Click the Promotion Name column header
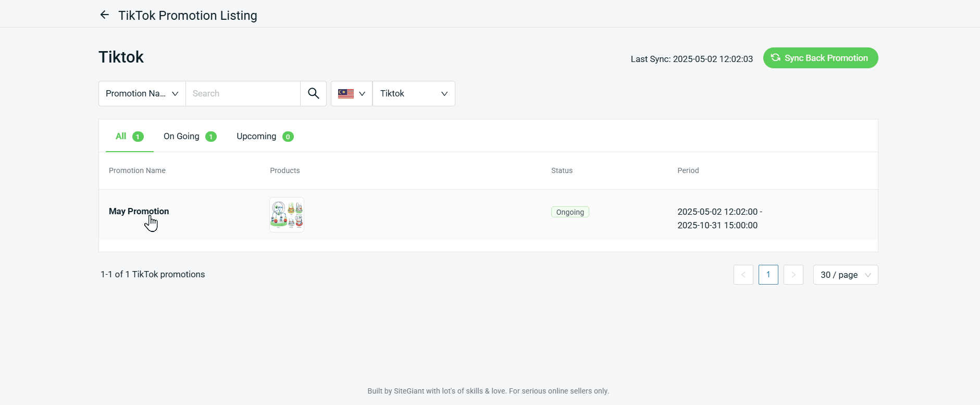The height and width of the screenshot is (405, 980). tap(137, 170)
